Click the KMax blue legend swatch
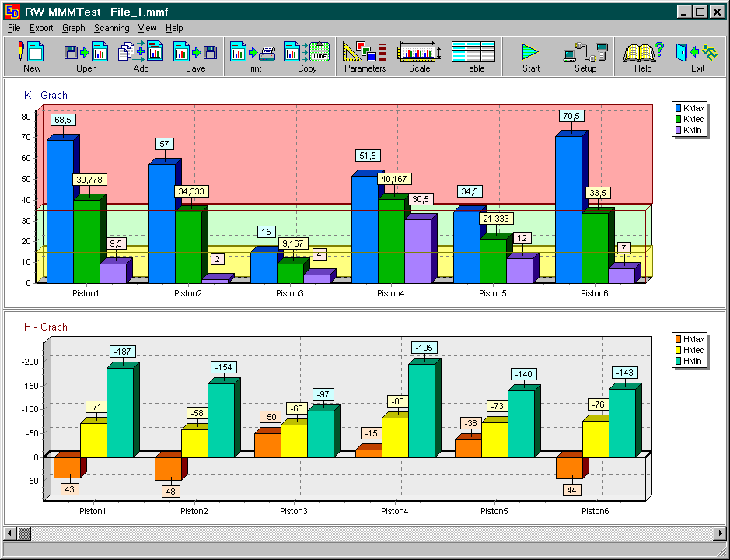This screenshot has height=560, width=730. point(679,108)
